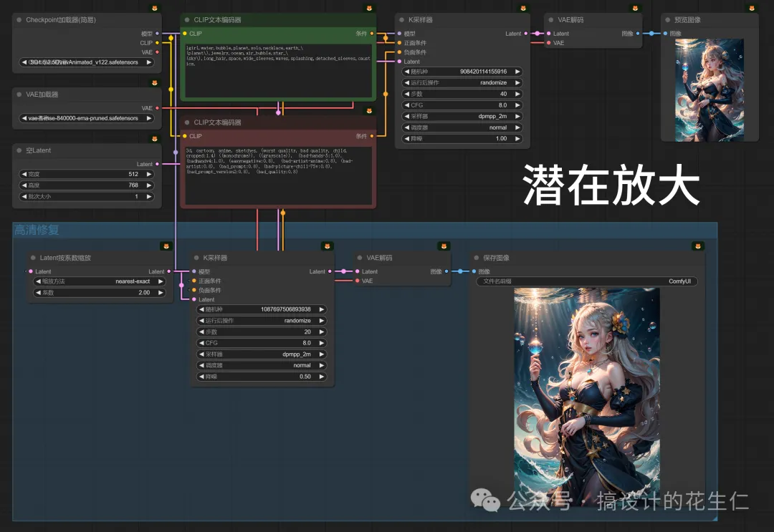Screen dimensions: 774x532
Task: Collapse the VAE加载器 node via its title dot
Action: 19,95
